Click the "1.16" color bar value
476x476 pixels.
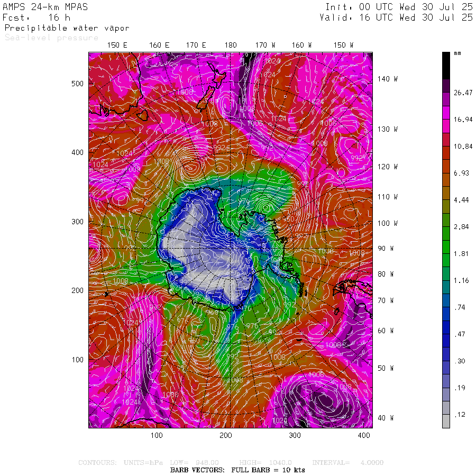(x=461, y=280)
